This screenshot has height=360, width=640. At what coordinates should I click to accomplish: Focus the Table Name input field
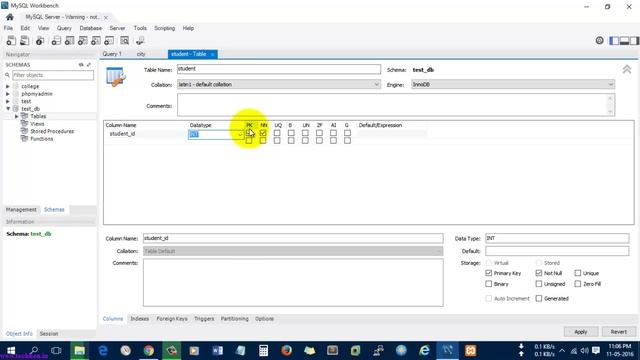[x=279, y=69]
